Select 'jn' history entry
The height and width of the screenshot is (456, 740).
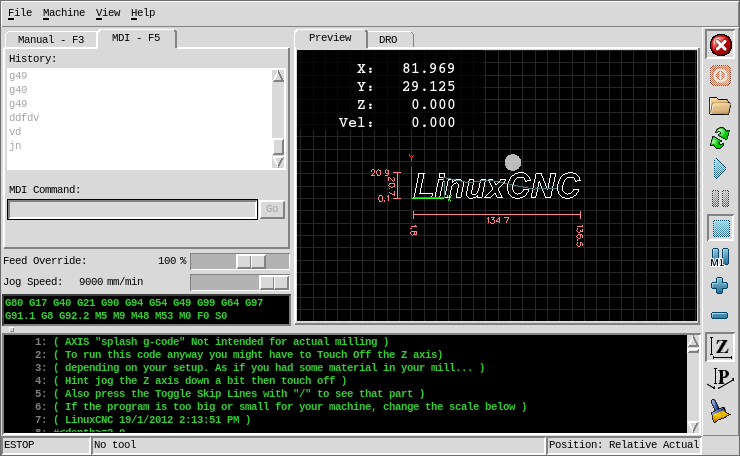15,145
